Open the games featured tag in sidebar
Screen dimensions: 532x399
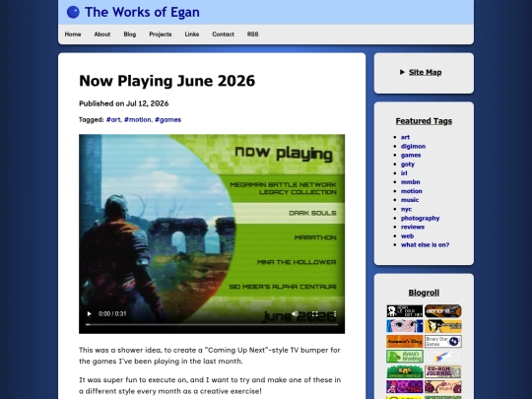pyautogui.click(x=411, y=155)
